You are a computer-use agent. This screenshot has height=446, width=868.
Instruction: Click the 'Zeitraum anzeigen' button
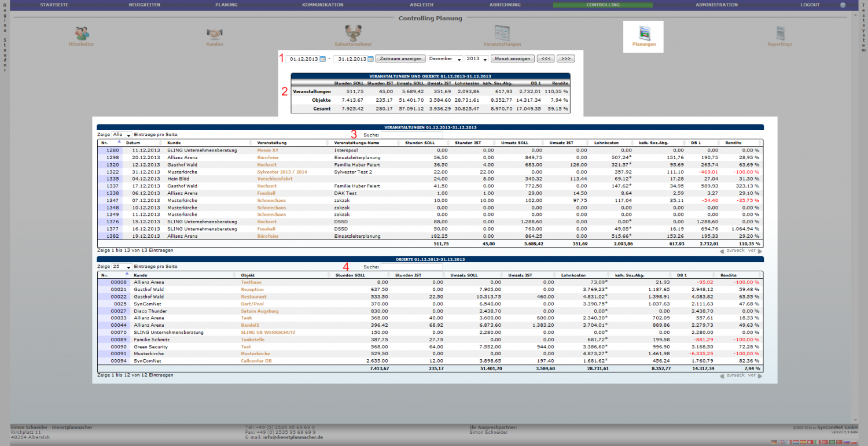pyautogui.click(x=400, y=59)
